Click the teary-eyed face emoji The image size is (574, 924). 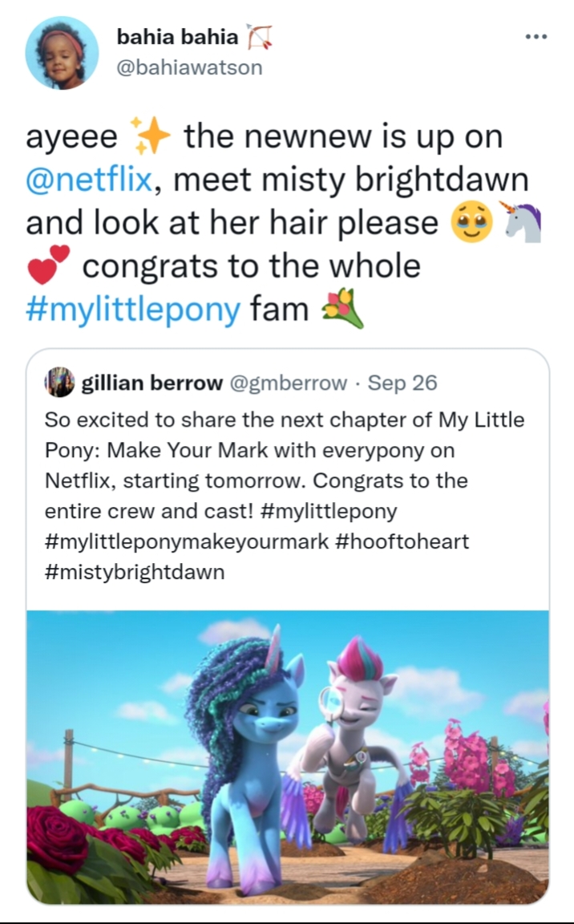click(472, 223)
